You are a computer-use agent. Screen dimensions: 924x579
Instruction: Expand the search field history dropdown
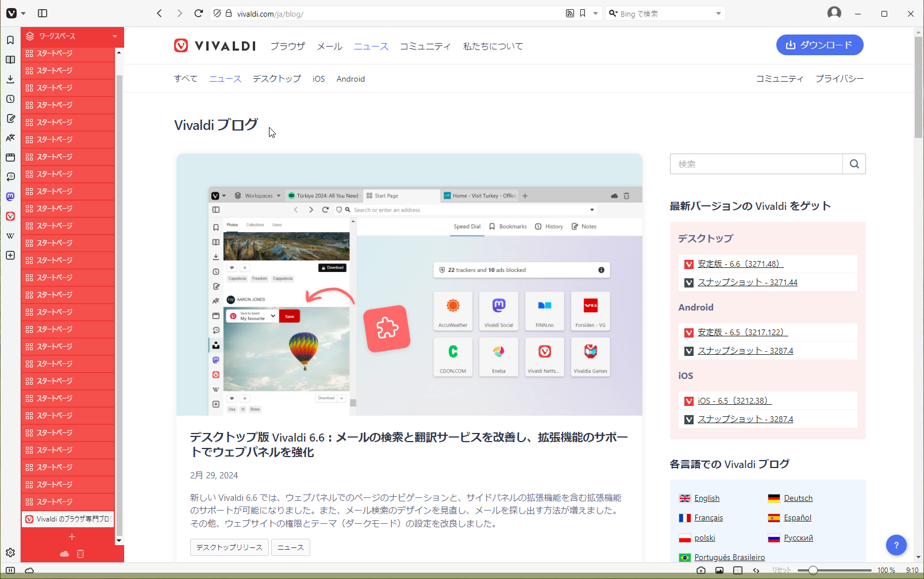point(718,13)
